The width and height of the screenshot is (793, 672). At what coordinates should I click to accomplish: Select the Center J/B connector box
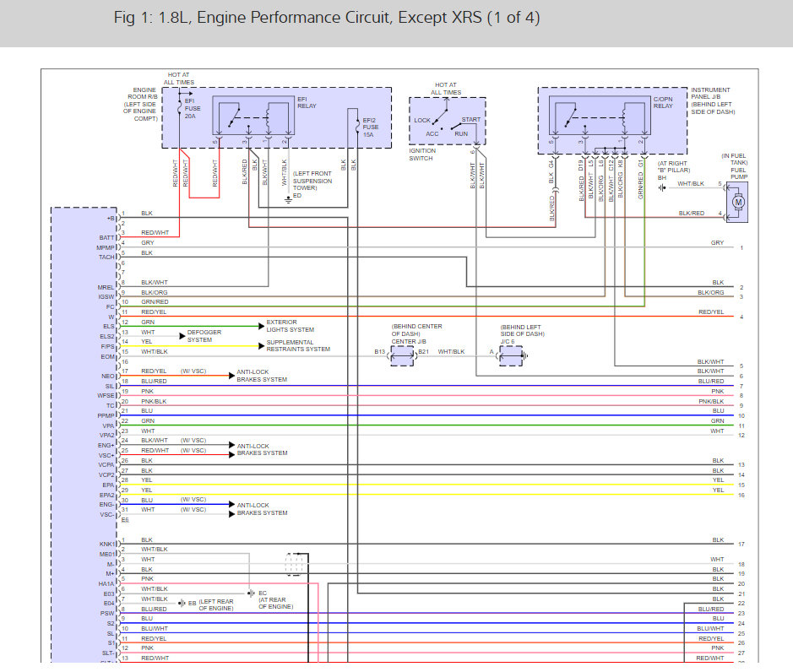tap(401, 355)
